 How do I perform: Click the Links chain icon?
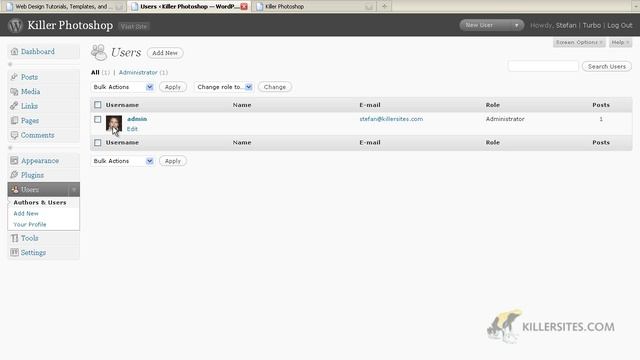14,106
